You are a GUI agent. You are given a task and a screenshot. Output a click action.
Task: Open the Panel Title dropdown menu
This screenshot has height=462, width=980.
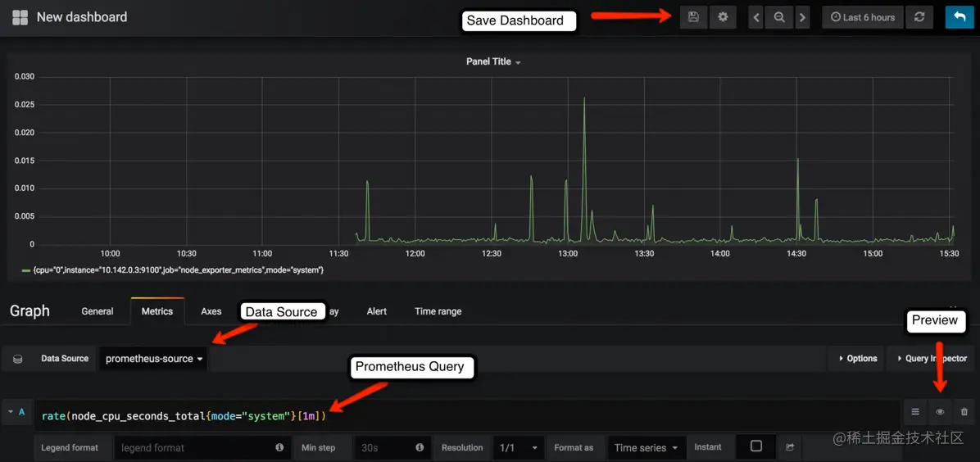pyautogui.click(x=493, y=62)
